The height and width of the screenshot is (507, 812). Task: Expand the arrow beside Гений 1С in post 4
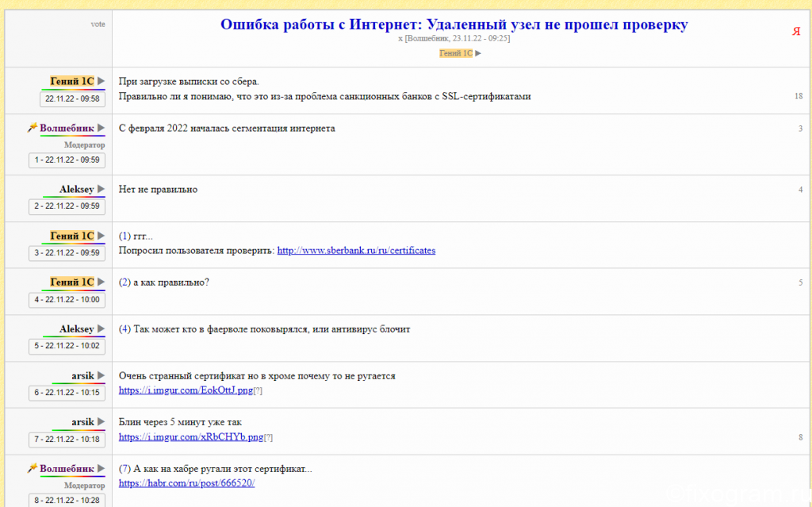click(x=101, y=282)
